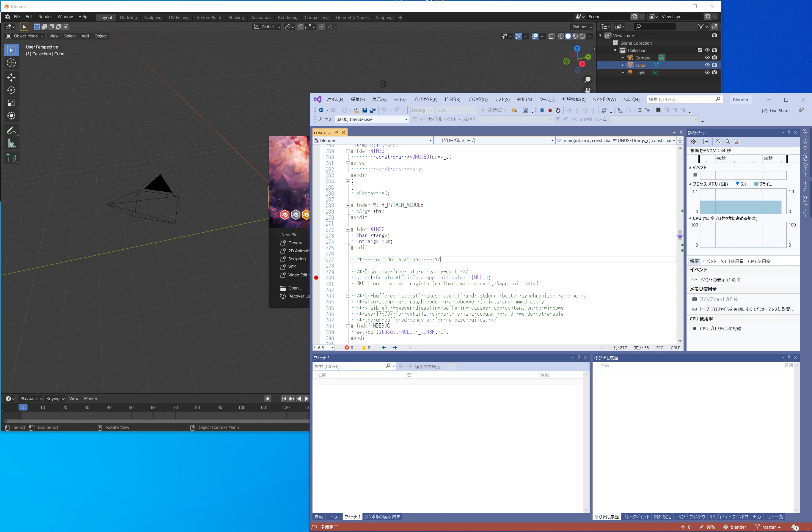The width and height of the screenshot is (812, 532).
Task: Stop debugging with the red square
Action: pyautogui.click(x=550, y=110)
